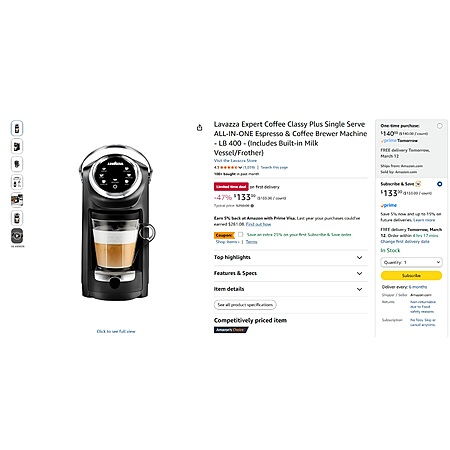This screenshot has height=450, width=450.
Task: Expand the Item details section
Action: tap(290, 289)
